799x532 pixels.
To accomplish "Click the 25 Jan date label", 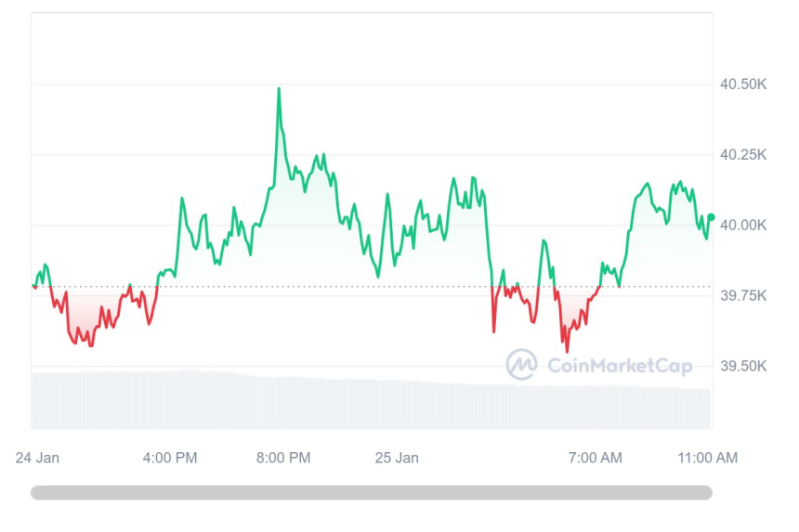I will [397, 458].
